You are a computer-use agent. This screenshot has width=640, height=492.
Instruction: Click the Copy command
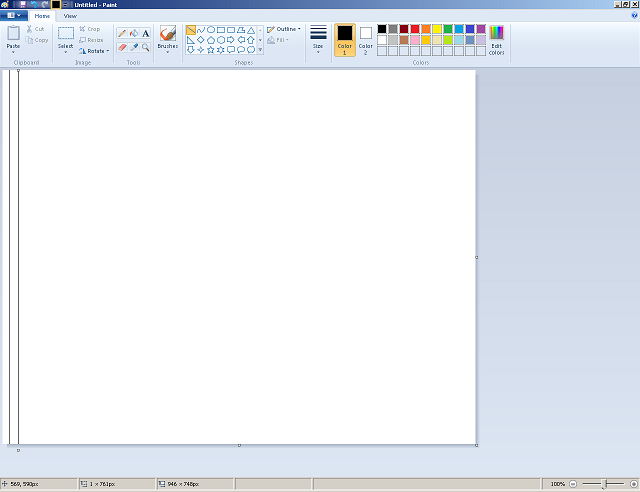pyautogui.click(x=37, y=40)
